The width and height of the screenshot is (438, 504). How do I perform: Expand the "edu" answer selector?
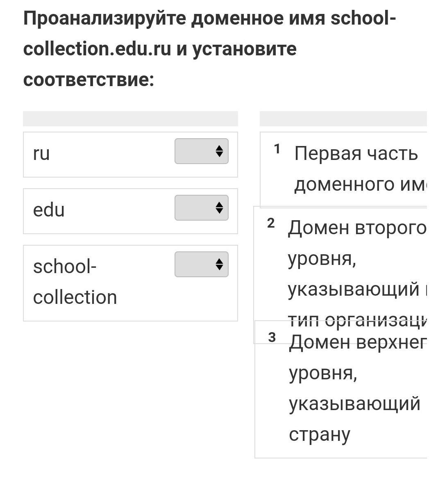coord(201,208)
